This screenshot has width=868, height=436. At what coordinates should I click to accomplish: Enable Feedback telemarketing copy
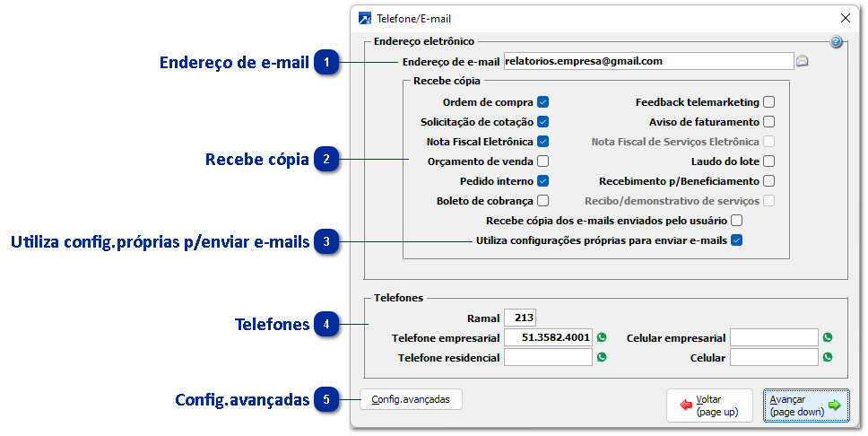click(x=768, y=102)
